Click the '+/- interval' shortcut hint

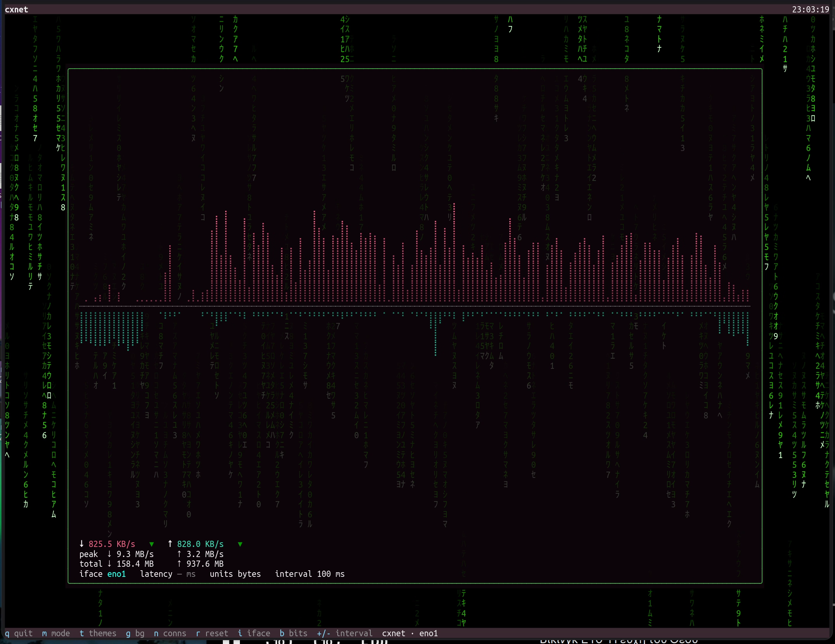pyautogui.click(x=345, y=633)
